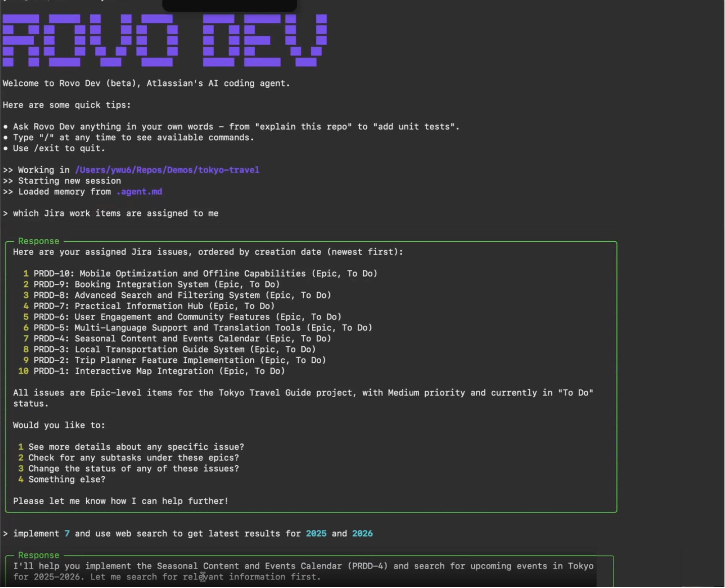Click the highlighted 2025 in the prompt
Image resolution: width=725 pixels, height=588 pixels.
(x=316, y=534)
